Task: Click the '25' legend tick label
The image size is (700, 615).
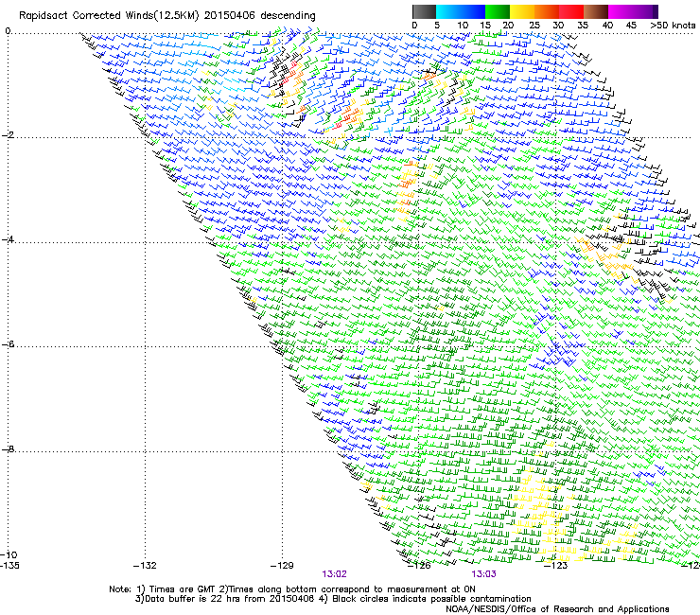Action: point(534,26)
